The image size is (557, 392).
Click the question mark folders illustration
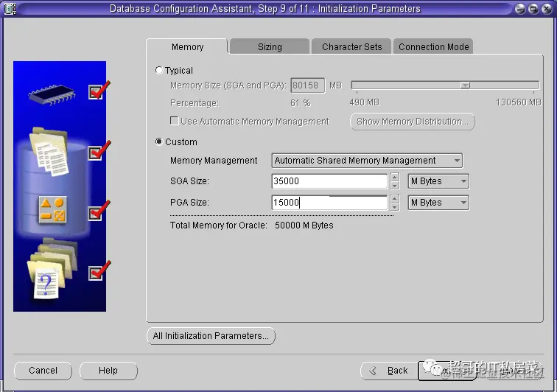tap(52, 269)
